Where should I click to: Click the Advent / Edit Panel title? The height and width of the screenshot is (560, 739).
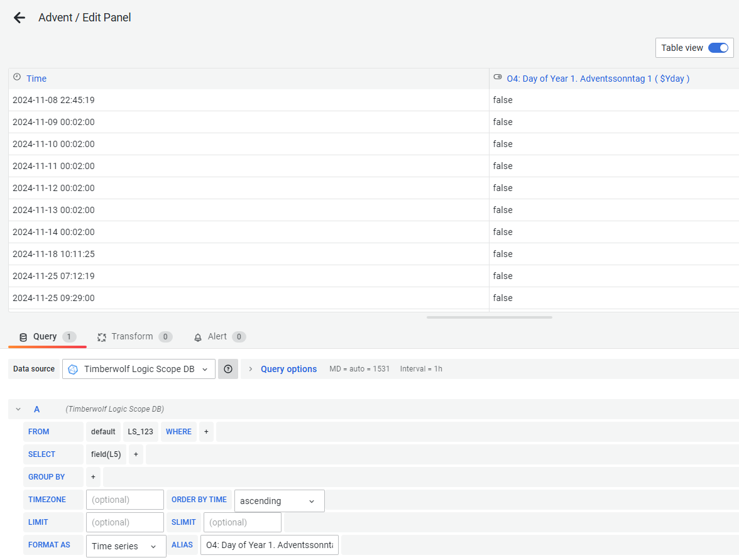coord(85,18)
